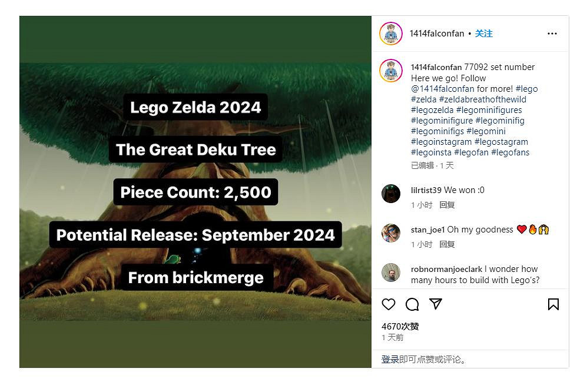Screen dimensions: 587x392
Task: Open robnormanjoeclark's profile picture
Action: point(391,273)
